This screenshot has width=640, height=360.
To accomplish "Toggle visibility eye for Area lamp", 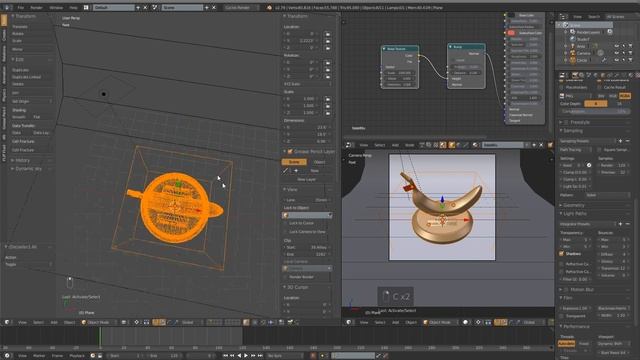I will (x=616, y=46).
